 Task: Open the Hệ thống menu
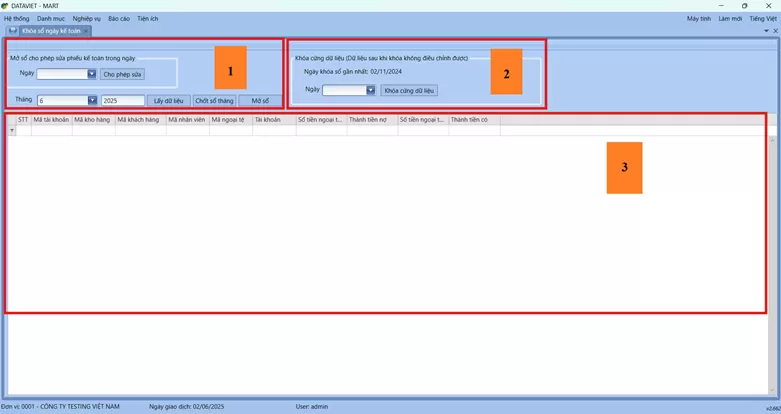point(16,18)
